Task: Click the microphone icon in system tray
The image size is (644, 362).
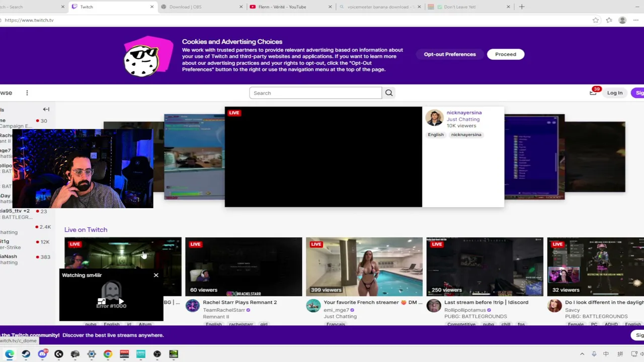Action: pos(594,354)
